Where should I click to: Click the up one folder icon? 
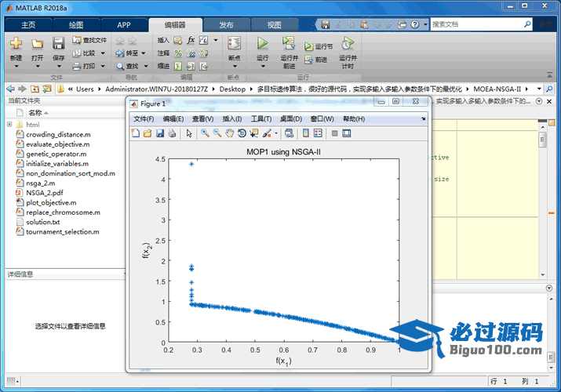[35, 89]
